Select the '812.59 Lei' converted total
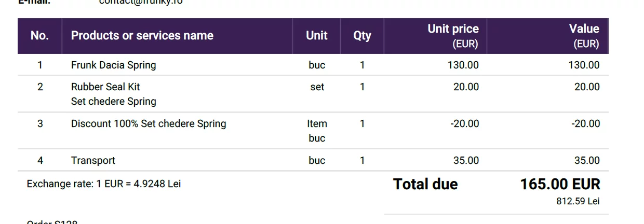 [578, 201]
